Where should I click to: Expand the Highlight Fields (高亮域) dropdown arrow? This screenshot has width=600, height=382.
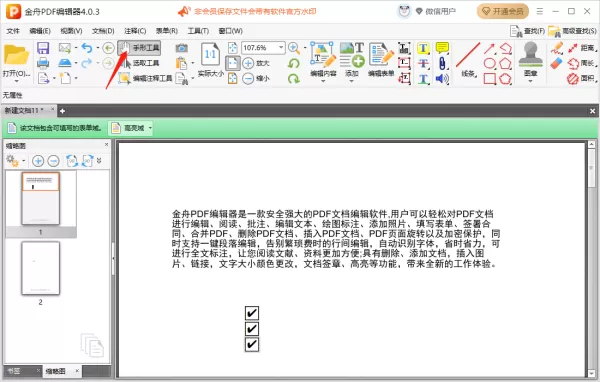[x=150, y=128]
